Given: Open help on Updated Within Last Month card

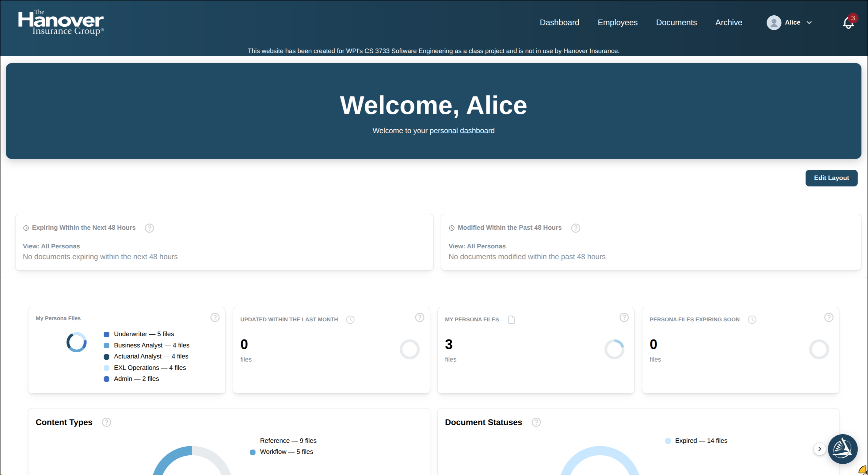Looking at the screenshot, I should 419,317.
